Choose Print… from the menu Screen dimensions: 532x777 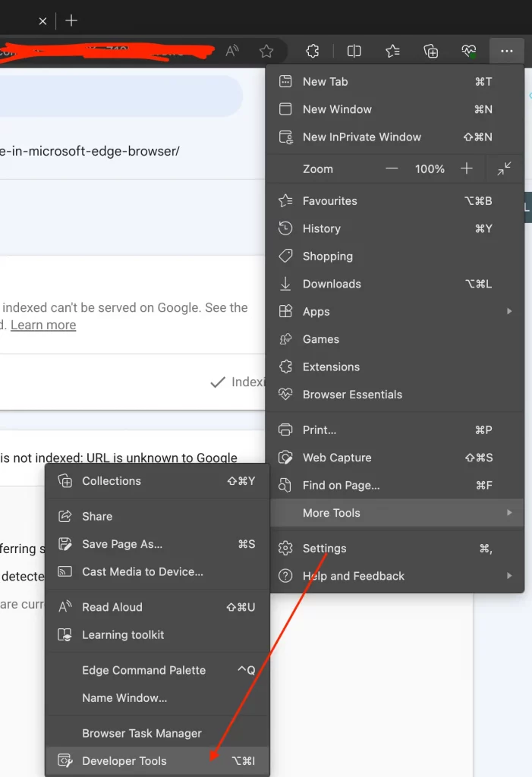point(395,430)
